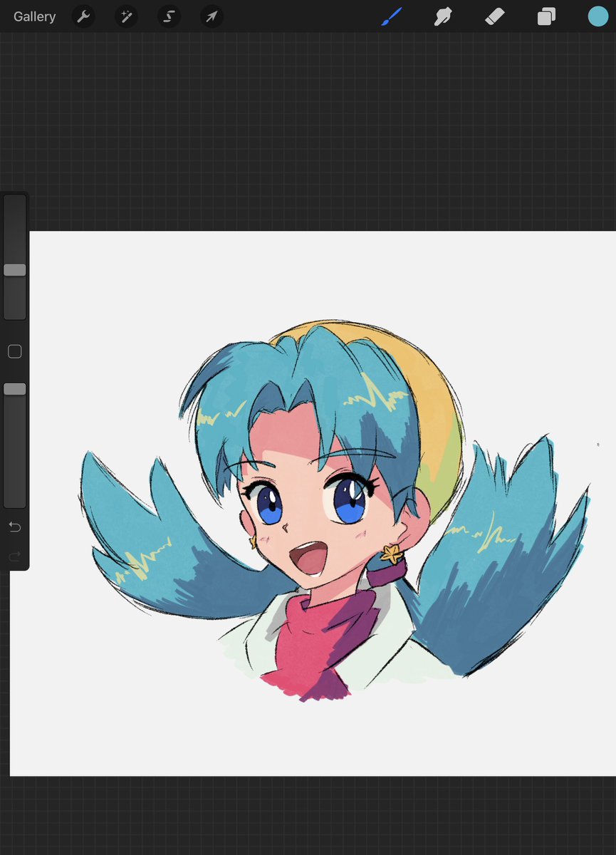Return to the Gallery
Viewport: 616px width, 855px height.
coord(34,16)
